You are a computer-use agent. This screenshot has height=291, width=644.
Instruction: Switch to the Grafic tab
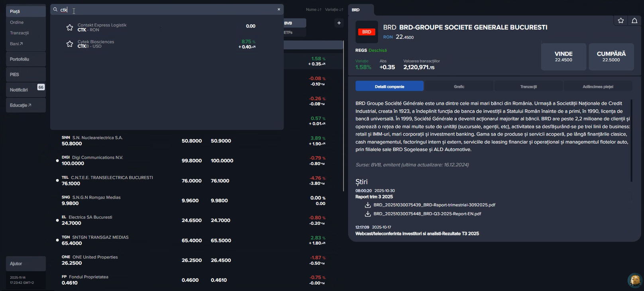tap(459, 87)
